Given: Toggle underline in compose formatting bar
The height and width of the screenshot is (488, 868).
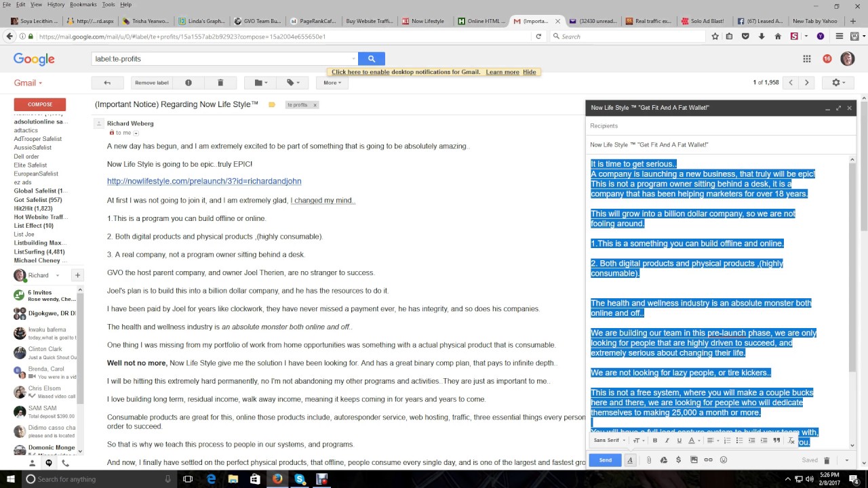Looking at the screenshot, I should point(679,441).
